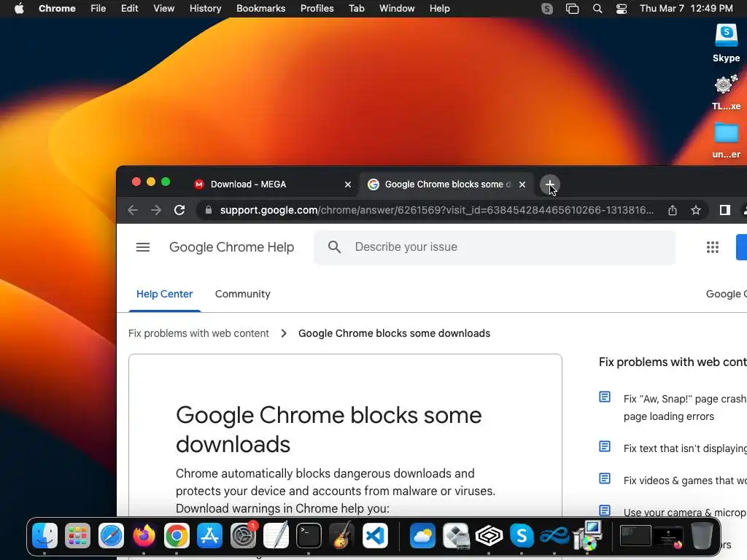Image resolution: width=747 pixels, height=560 pixels.
Task: Switch to the Community tab
Action: tap(242, 294)
